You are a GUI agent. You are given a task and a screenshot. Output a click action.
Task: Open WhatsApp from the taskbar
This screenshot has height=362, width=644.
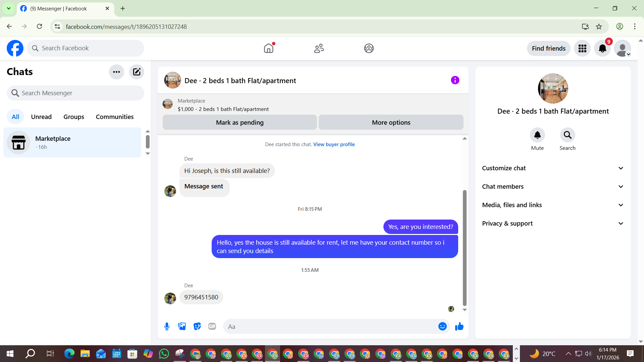164,354
